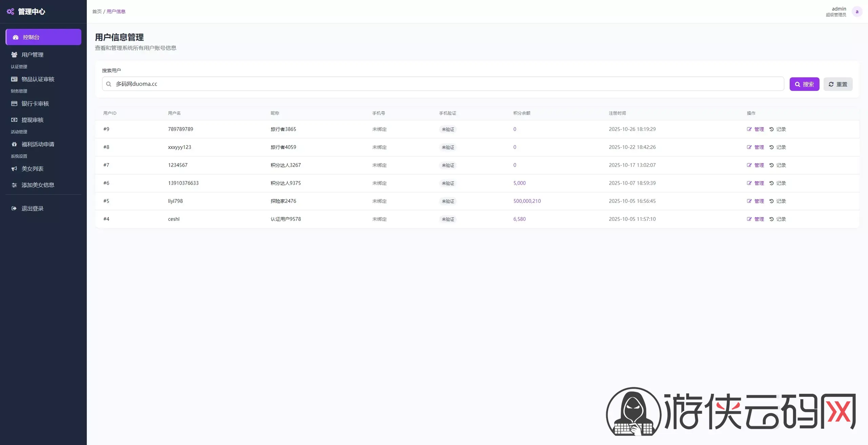Click the megaphone icon beside 美女列表
This screenshot has height=445, width=868.
(14, 169)
